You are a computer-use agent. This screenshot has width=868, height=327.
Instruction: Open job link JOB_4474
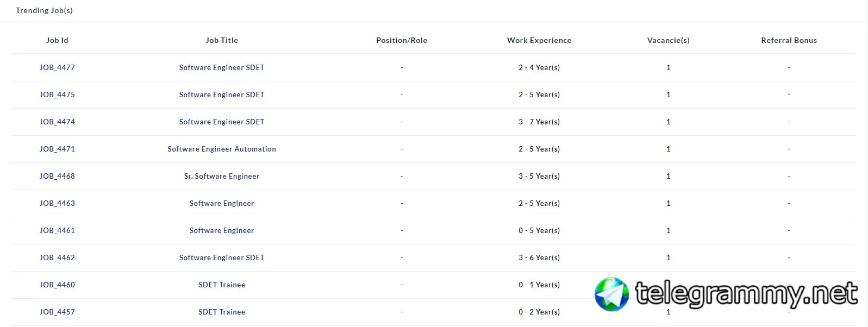(57, 122)
